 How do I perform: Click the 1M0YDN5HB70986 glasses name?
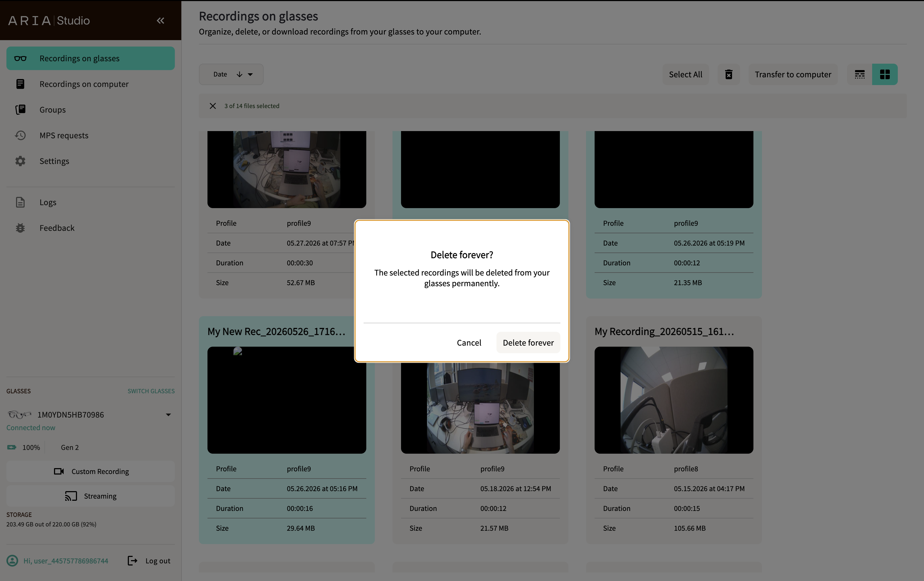tap(71, 415)
